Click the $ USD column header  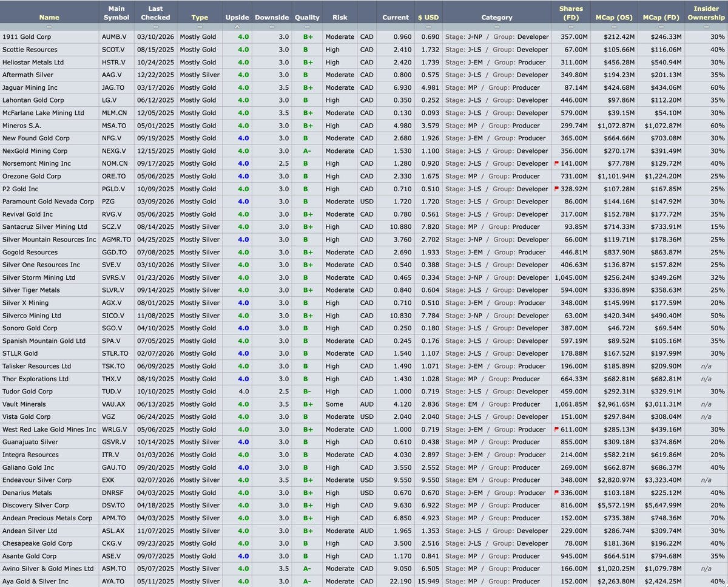coord(428,18)
